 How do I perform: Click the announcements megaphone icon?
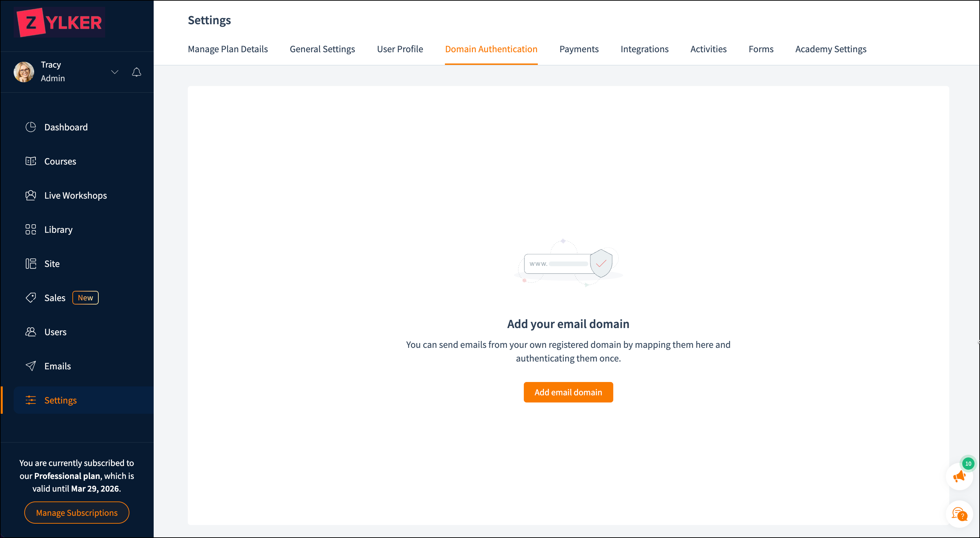click(959, 477)
